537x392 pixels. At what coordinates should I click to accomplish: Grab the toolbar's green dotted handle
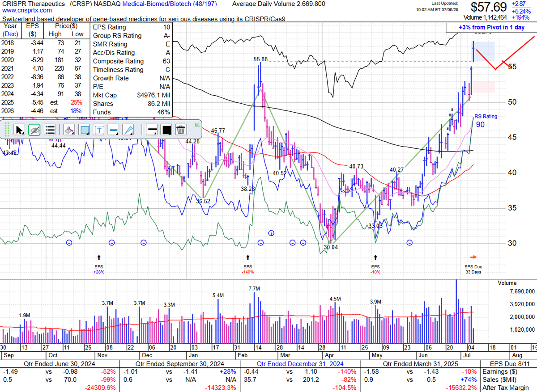coord(7,130)
